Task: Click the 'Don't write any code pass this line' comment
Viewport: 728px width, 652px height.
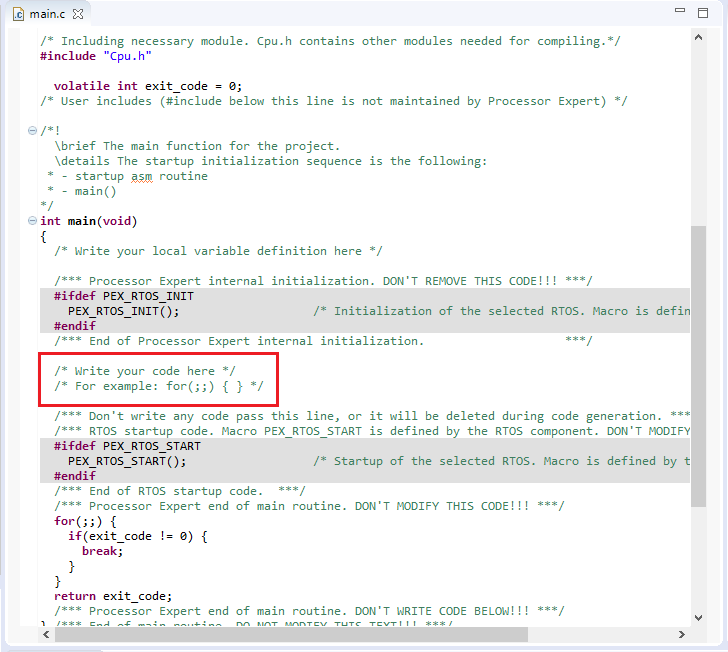Action: tap(372, 416)
